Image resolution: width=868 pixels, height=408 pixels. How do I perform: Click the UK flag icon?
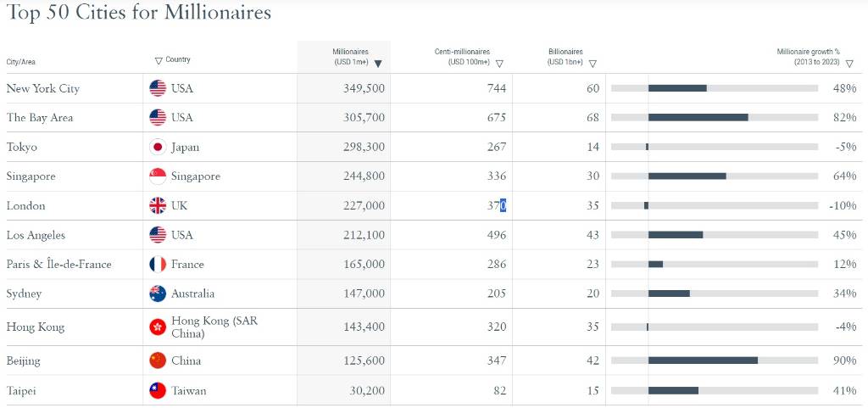[157, 205]
